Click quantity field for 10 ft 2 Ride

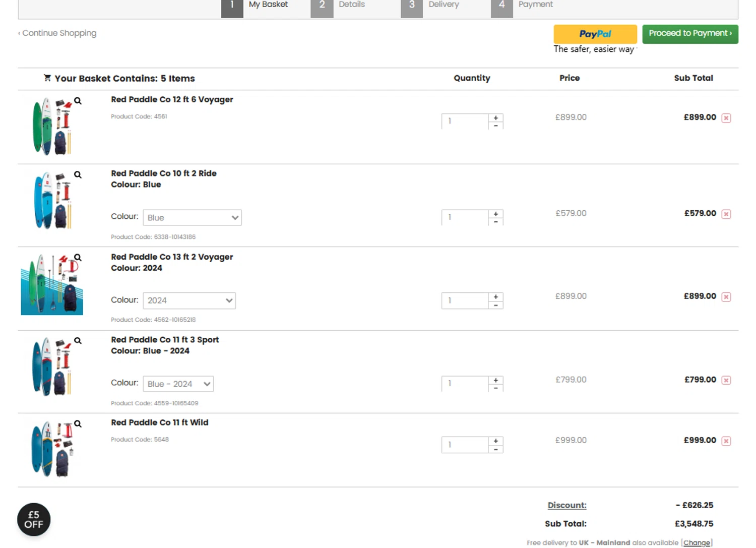(465, 218)
